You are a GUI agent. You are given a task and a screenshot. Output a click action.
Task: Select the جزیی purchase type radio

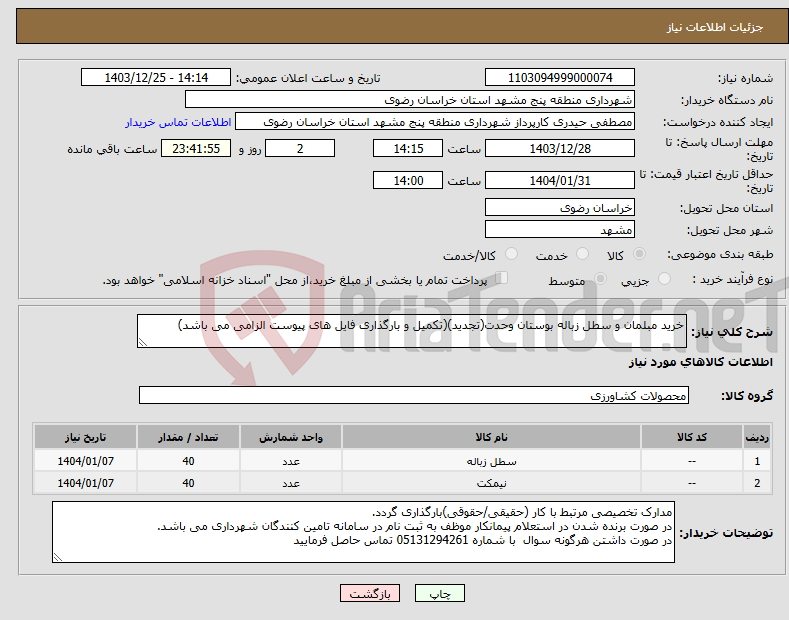[664, 279]
